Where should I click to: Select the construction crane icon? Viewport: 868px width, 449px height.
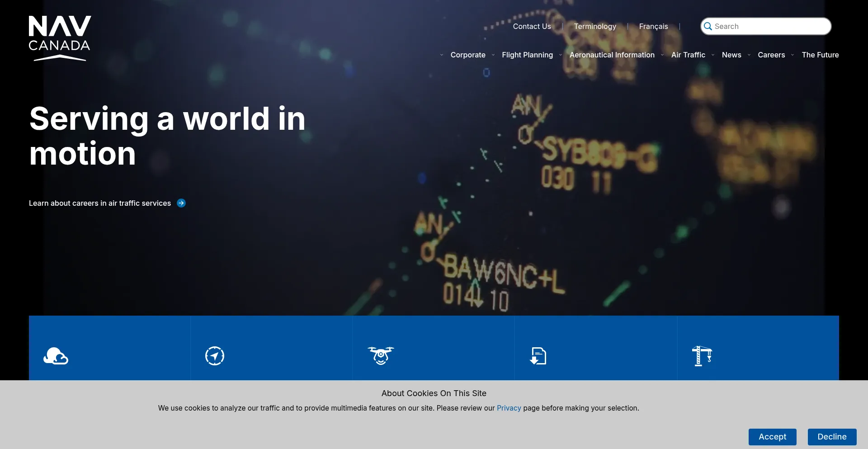pos(701,356)
